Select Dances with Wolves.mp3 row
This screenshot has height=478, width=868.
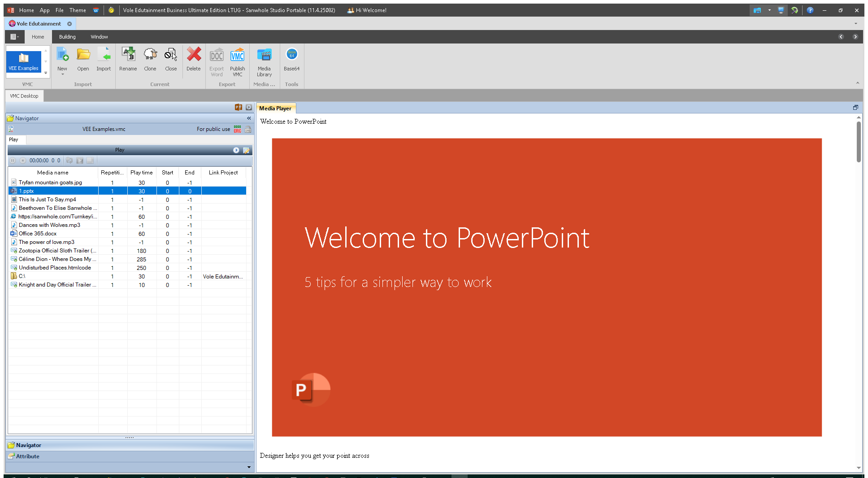[127, 225]
